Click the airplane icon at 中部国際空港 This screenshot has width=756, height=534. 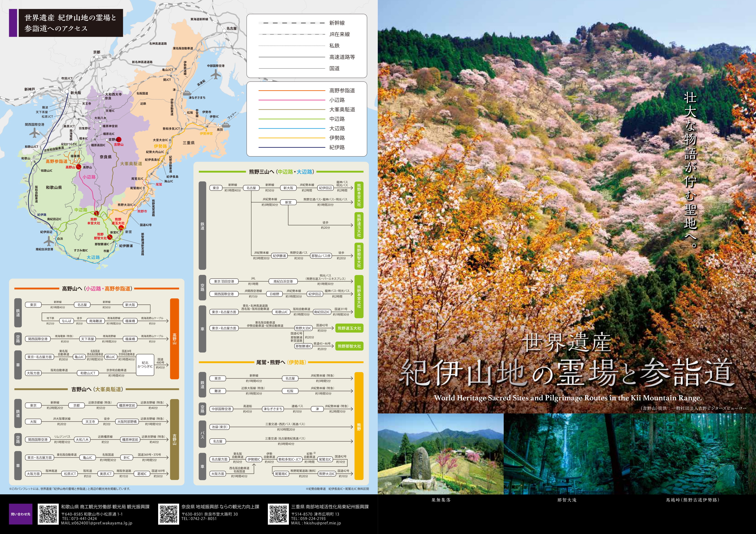click(x=216, y=75)
